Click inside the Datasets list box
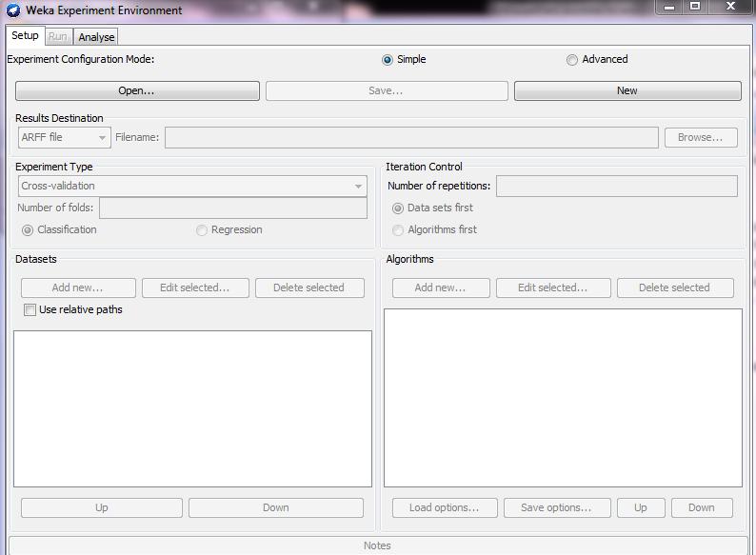The height and width of the screenshot is (555, 756). tap(193, 409)
